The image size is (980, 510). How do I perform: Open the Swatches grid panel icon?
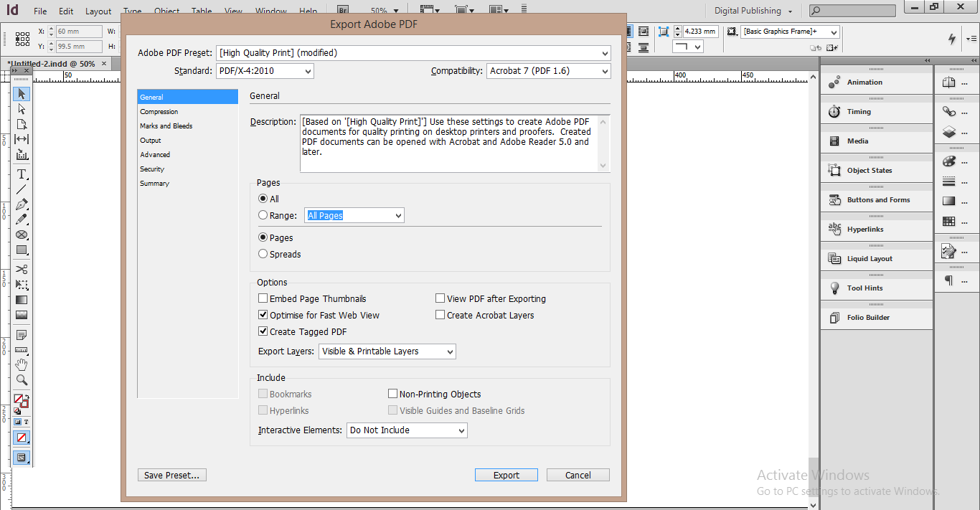949,222
